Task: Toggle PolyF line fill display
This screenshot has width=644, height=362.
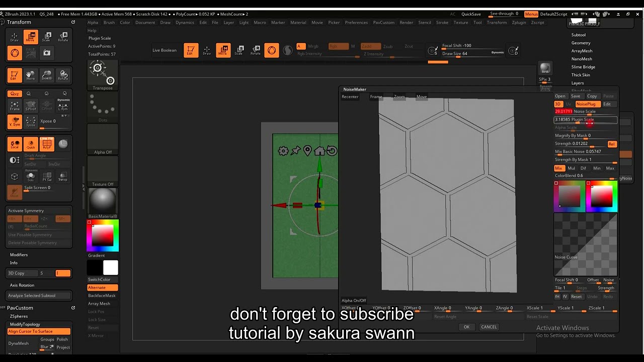Action: point(47,145)
